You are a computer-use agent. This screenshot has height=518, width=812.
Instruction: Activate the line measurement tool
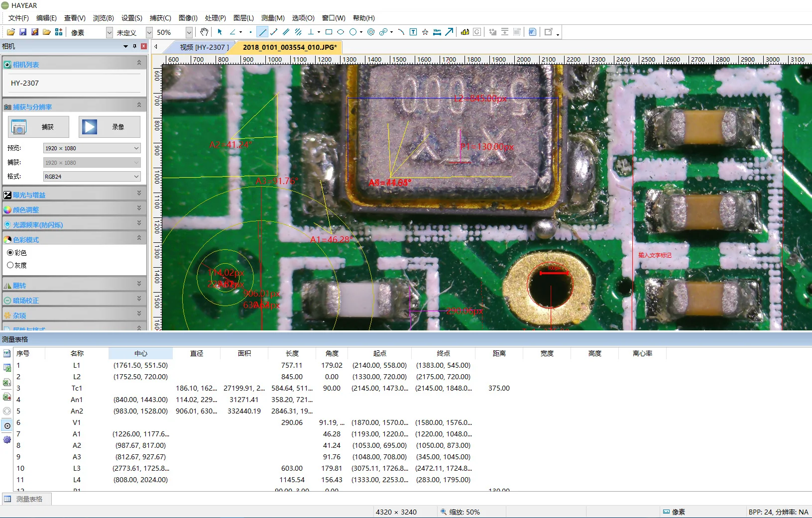pyautogui.click(x=262, y=32)
